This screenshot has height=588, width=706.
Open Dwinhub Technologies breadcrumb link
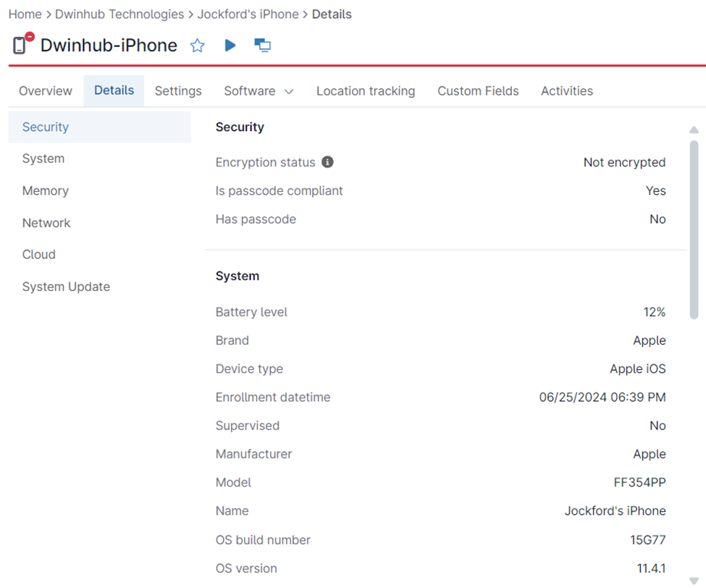(x=119, y=14)
